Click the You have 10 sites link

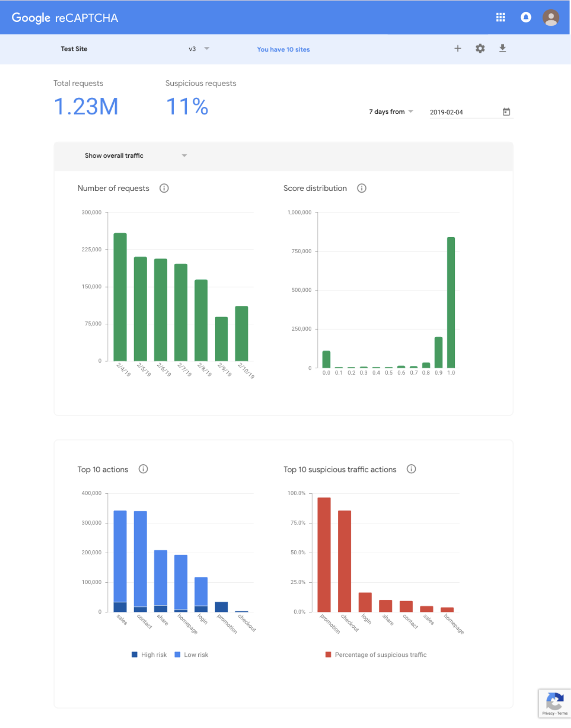coord(283,49)
